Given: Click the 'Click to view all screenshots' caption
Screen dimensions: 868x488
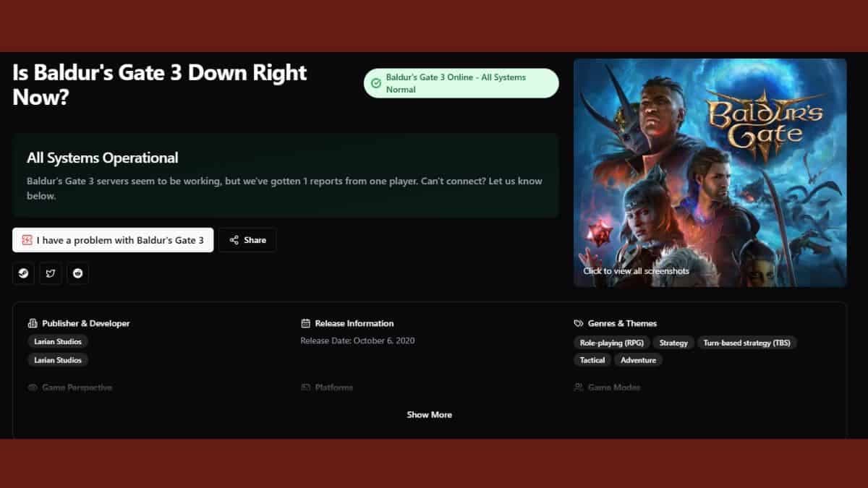Looking at the screenshot, I should click(x=636, y=271).
